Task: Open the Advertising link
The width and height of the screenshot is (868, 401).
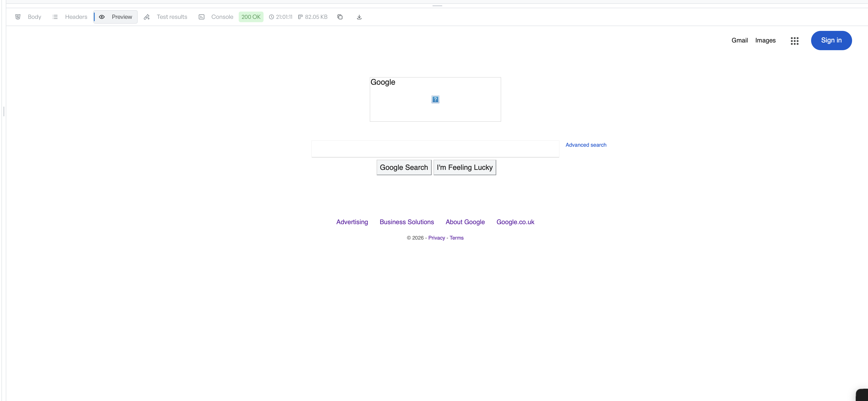Action: click(x=352, y=222)
